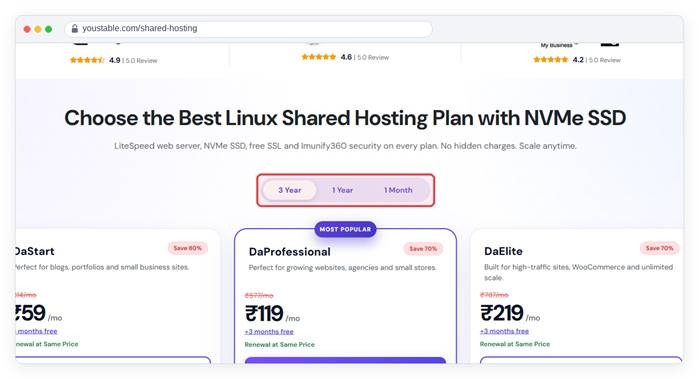Click the green maximize window dot
Viewport: 699px width, 379px height.
tap(49, 29)
